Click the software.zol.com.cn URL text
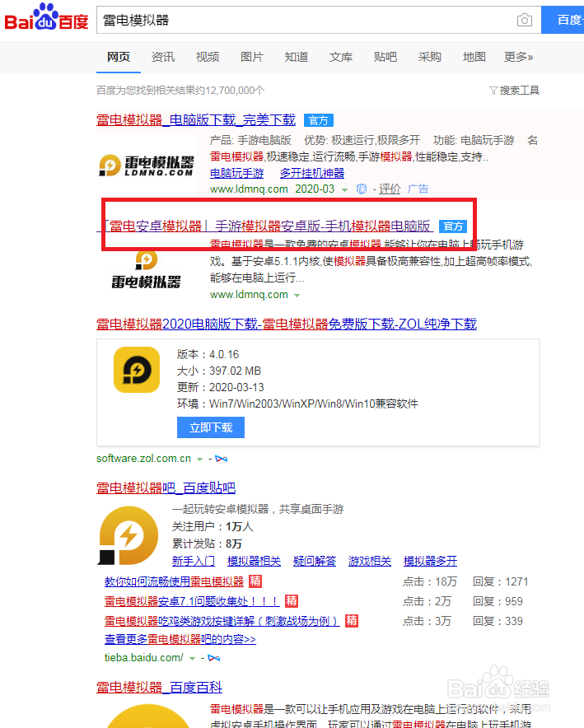This screenshot has height=728, width=584. [x=143, y=459]
